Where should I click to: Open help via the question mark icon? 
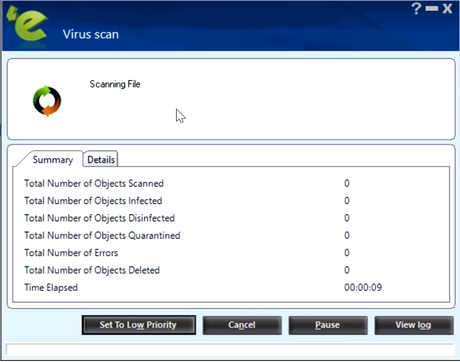[416, 8]
